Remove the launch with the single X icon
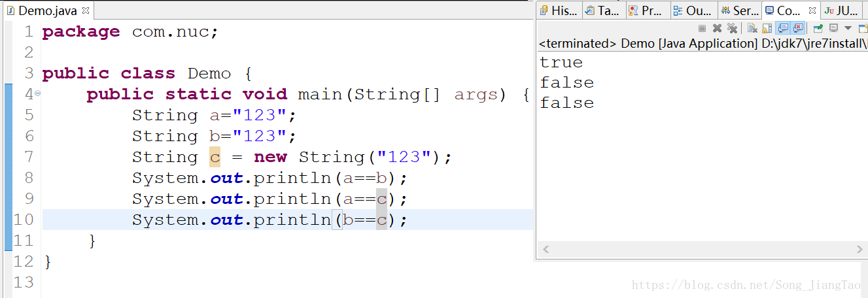Image resolution: width=868 pixels, height=298 pixels. pos(717,28)
